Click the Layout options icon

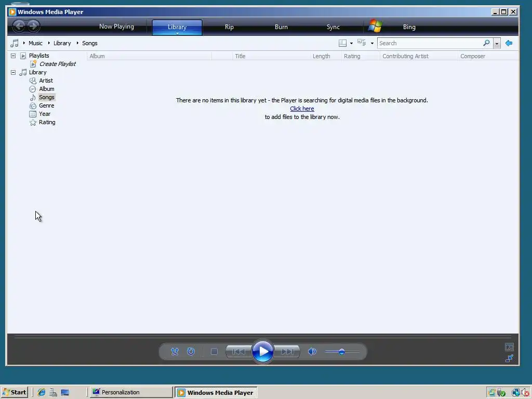pyautogui.click(x=343, y=43)
